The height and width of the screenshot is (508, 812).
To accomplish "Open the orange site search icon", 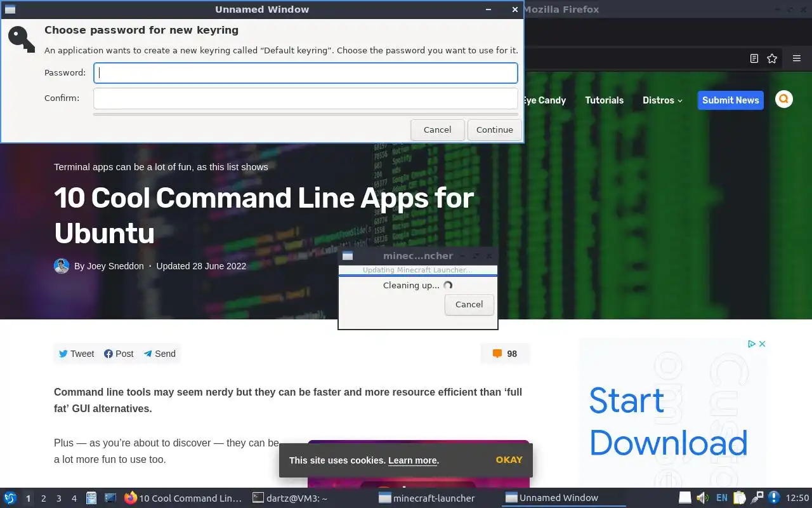I will (x=784, y=99).
